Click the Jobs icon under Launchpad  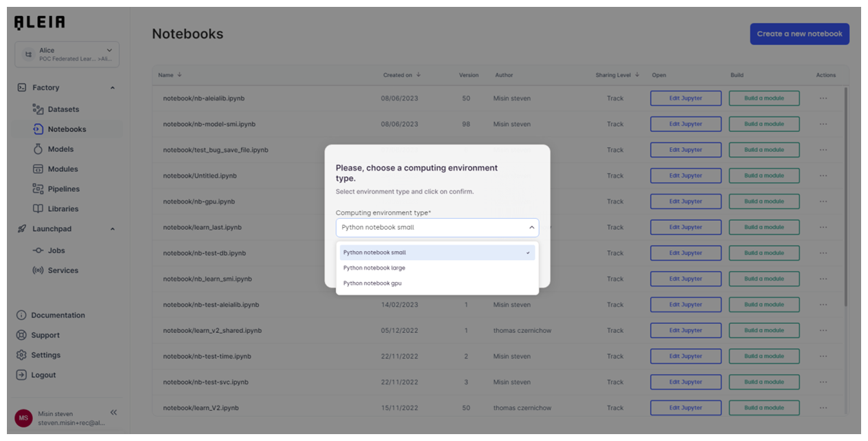tap(38, 251)
